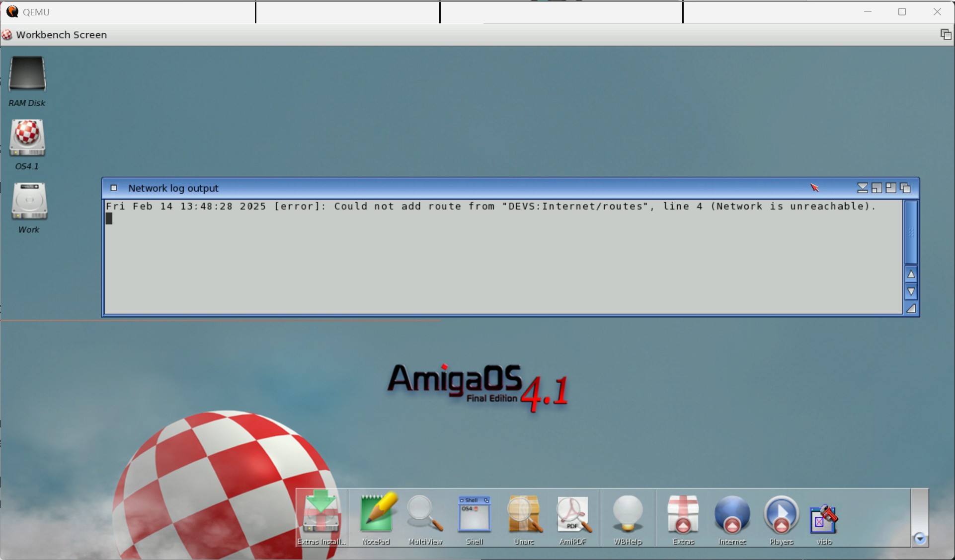Launch Unarc from the dock

[x=524, y=517]
